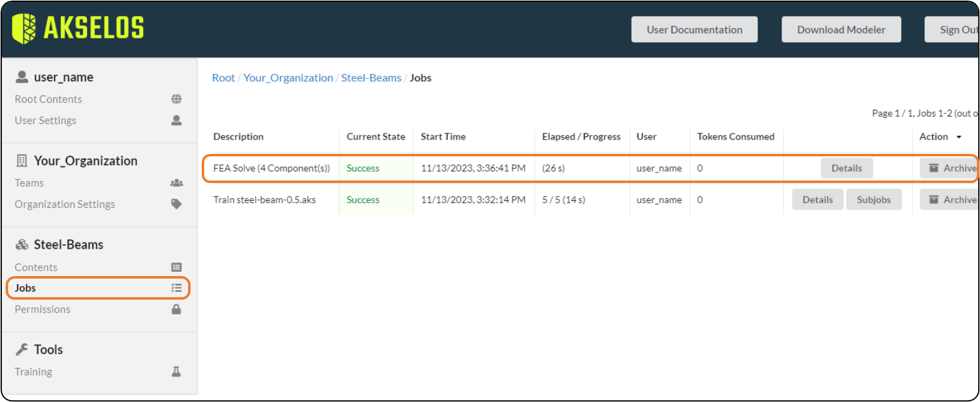Screen dimensions: 980x402
Task: Open Details for FEA Solve job
Action: (x=847, y=168)
